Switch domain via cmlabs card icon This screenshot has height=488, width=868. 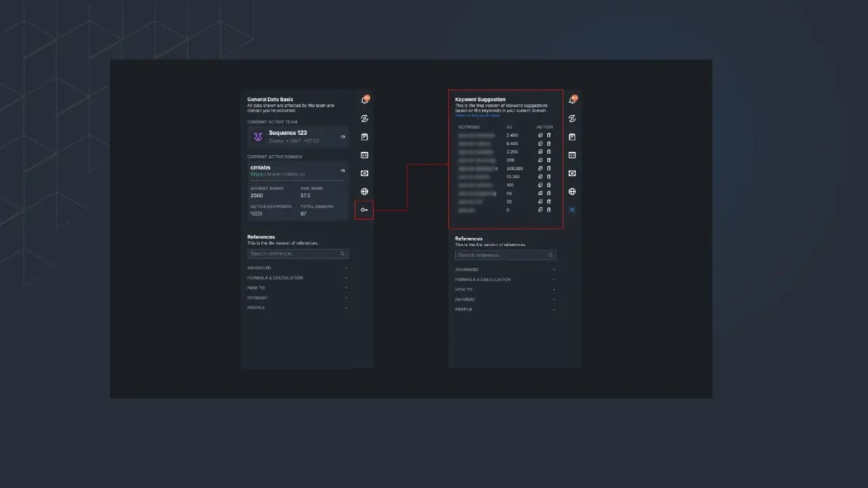(342, 171)
